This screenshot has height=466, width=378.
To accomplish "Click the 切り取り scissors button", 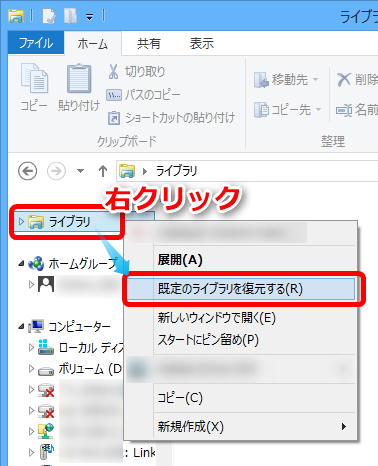I will 136,72.
